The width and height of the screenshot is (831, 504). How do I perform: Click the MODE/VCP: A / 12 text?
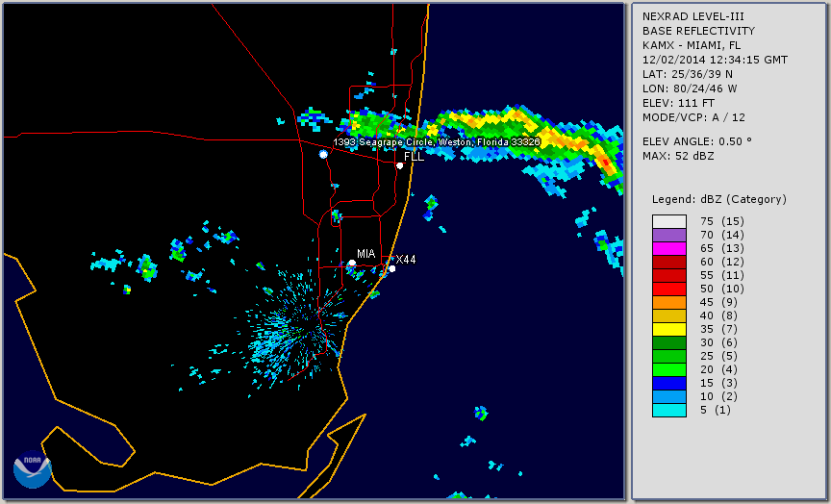693,117
